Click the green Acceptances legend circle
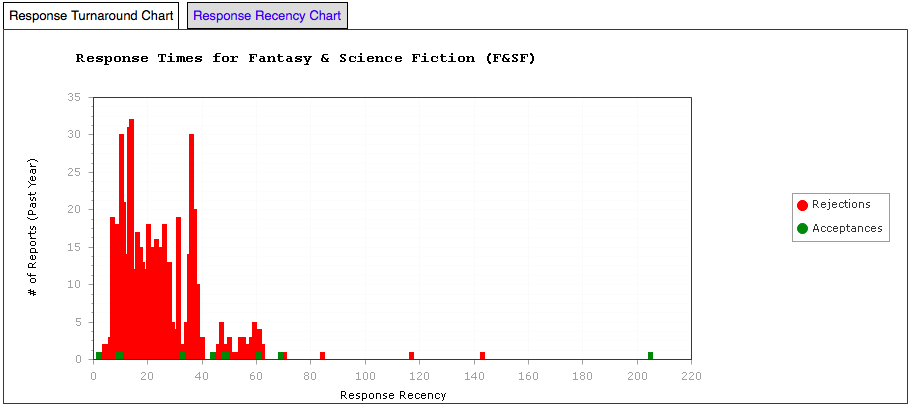Screen dimensions: 912x408 click(x=802, y=229)
